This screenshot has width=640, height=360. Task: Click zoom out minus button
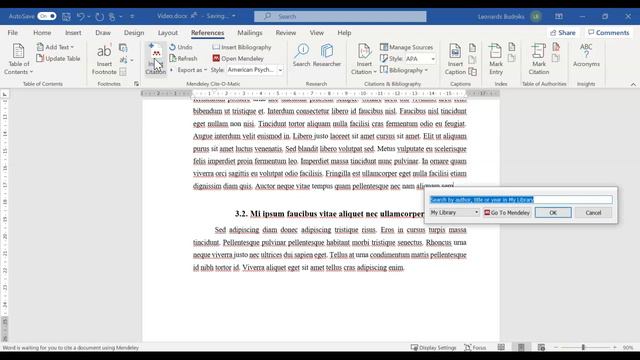[556, 347]
